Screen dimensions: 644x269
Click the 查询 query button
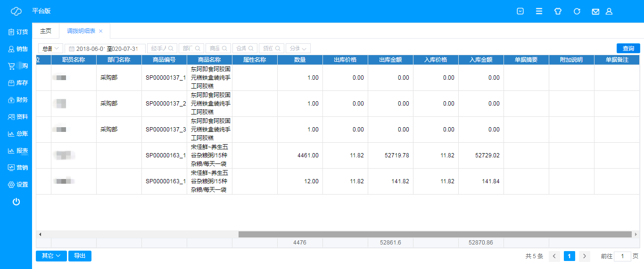pyautogui.click(x=628, y=49)
